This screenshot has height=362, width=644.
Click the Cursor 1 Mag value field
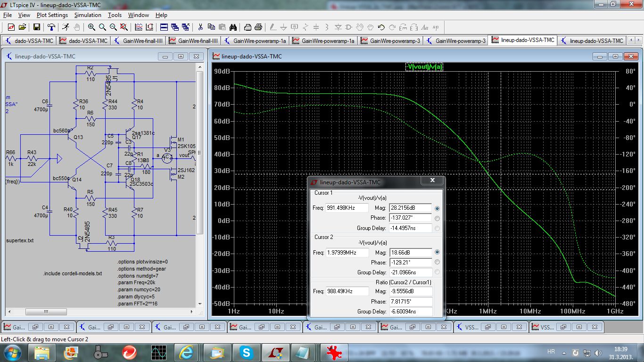(411, 208)
